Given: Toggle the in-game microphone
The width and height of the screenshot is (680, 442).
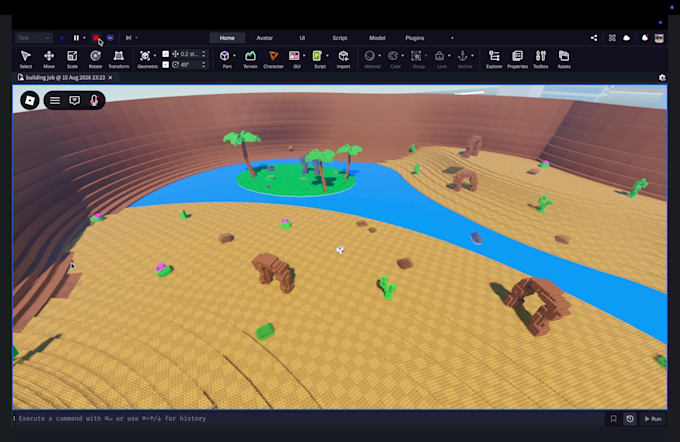Looking at the screenshot, I should [x=94, y=101].
